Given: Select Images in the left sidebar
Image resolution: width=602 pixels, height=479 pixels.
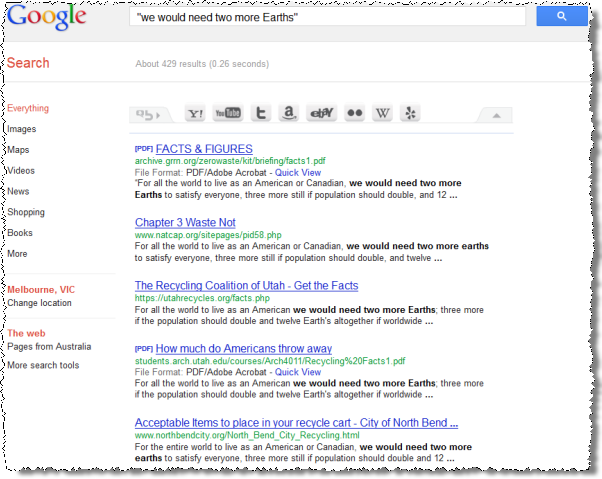Looking at the screenshot, I should pyautogui.click(x=21, y=129).
